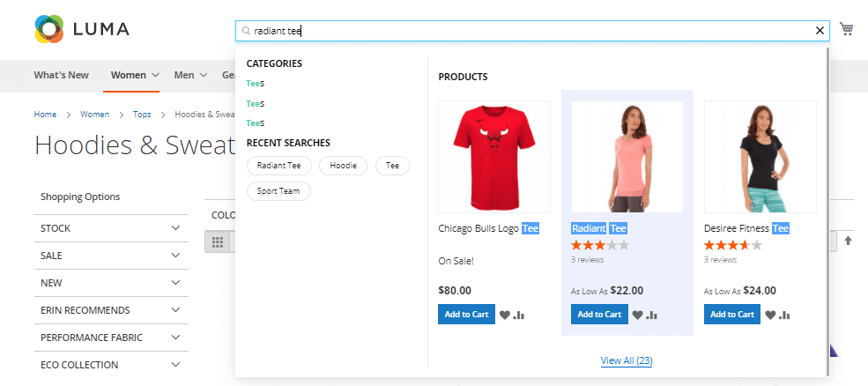Open the Men navigation menu
Screen dimensions: 868x386
[x=189, y=75]
